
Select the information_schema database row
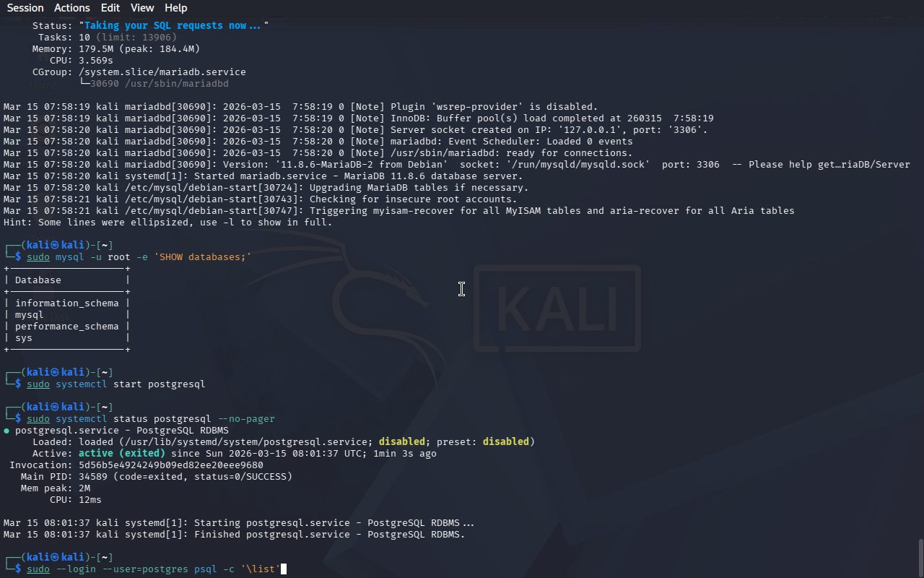[x=66, y=303]
